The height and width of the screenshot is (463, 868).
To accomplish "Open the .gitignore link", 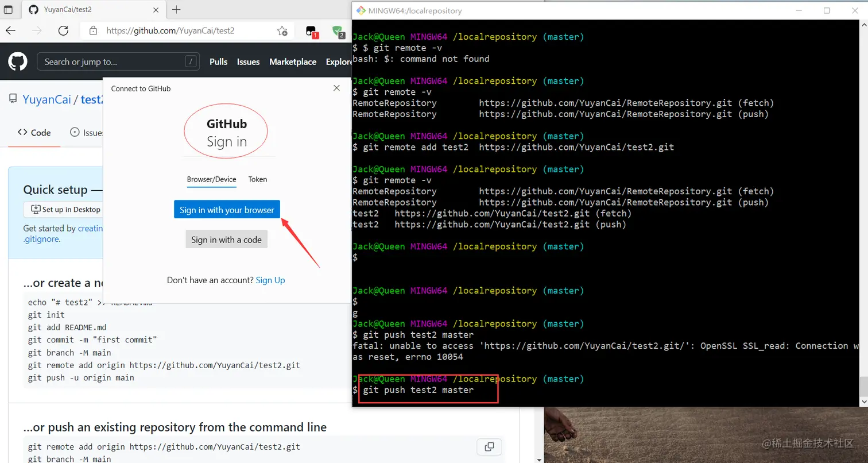I will 41,239.
